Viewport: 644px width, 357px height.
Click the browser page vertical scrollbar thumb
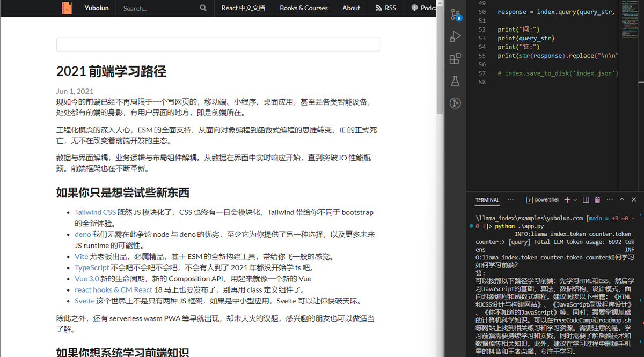click(x=440, y=59)
